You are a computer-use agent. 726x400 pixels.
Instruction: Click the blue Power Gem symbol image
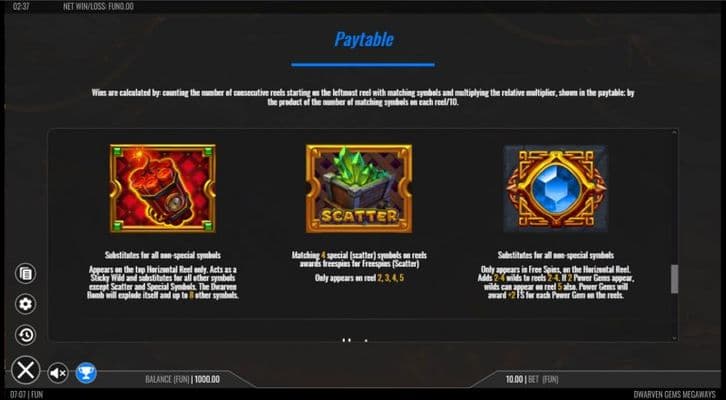pos(556,188)
